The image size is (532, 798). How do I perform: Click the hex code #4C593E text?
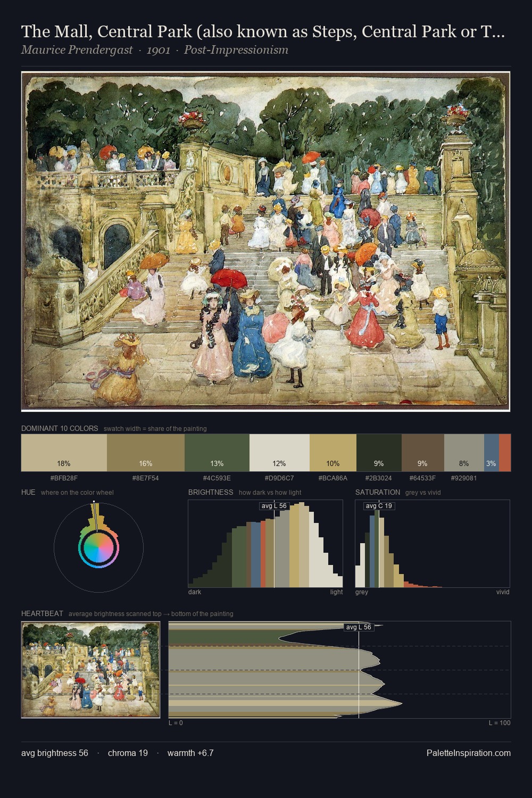[217, 478]
